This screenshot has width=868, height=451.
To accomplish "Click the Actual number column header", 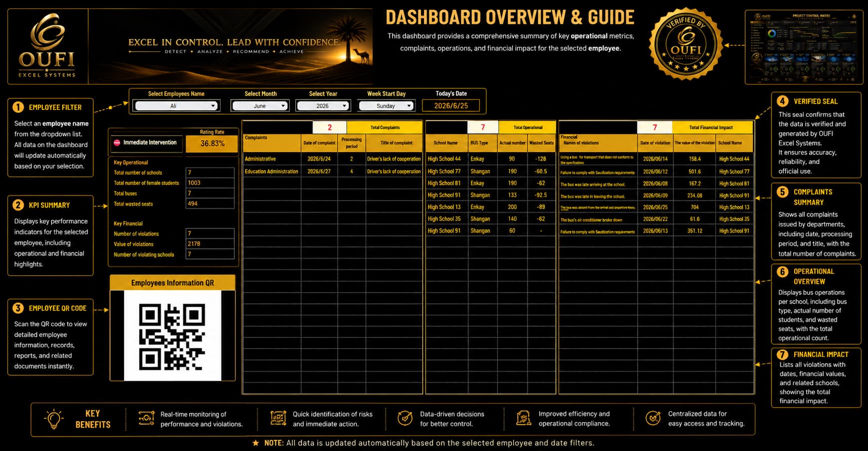I will point(512,143).
